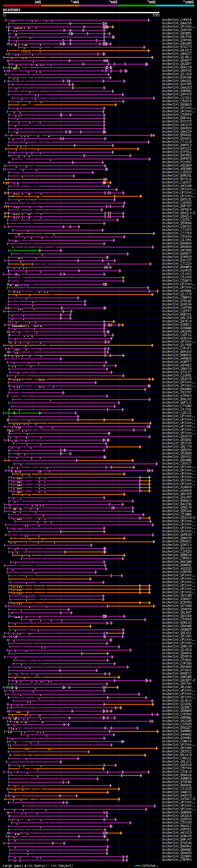This screenshot has width=197, height=868.
Task: Click the orange ~40% identity legend bar
Action: pos(60,6)
